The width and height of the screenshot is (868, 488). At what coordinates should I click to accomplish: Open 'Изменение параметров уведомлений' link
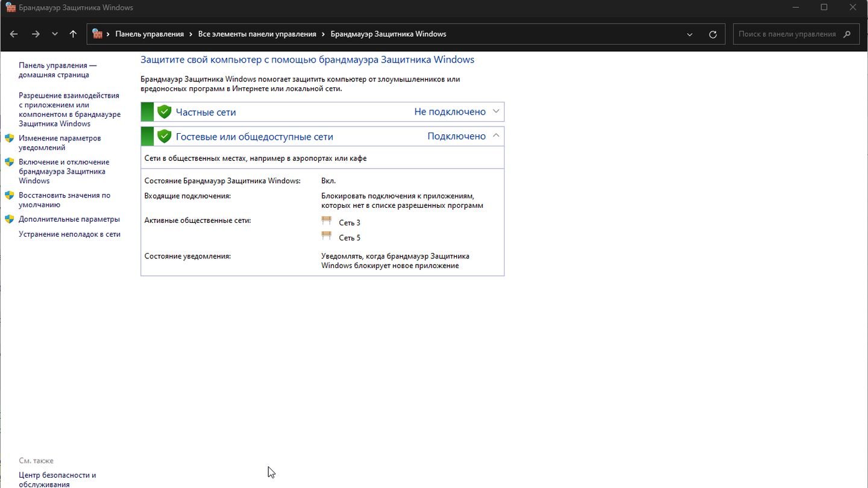60,143
